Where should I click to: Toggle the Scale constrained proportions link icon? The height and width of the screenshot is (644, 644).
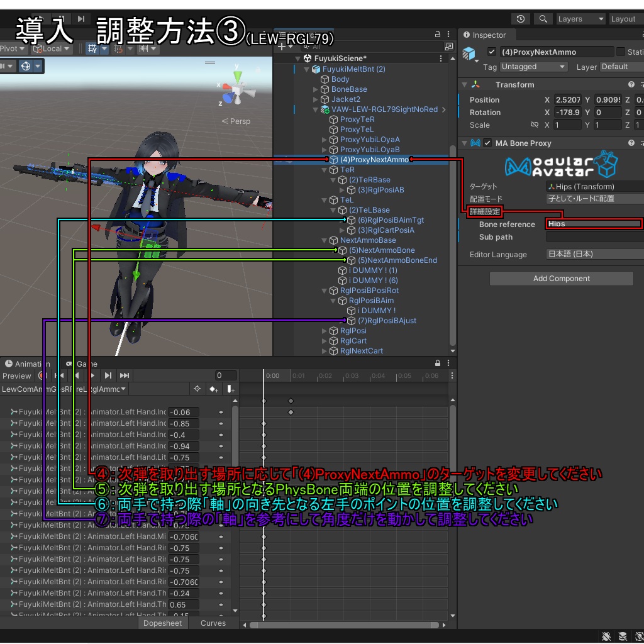click(x=534, y=125)
